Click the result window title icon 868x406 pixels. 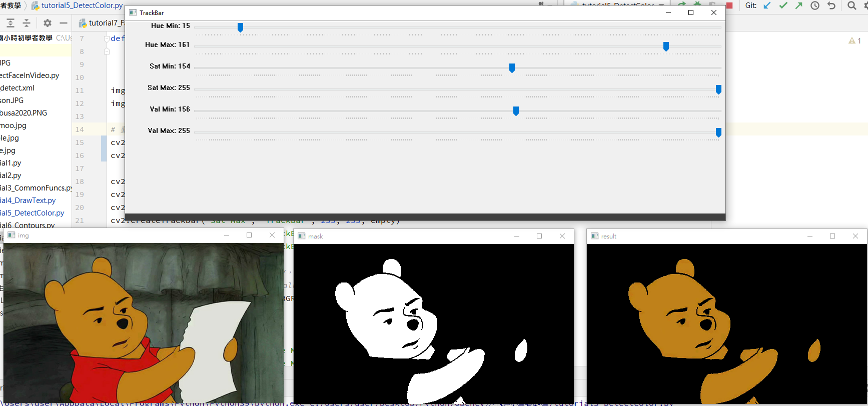click(595, 236)
